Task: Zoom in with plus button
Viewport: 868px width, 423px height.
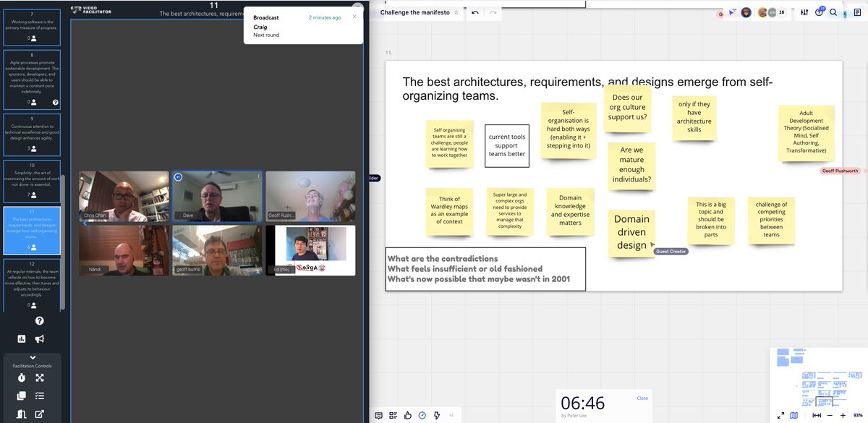Action: coord(843,415)
